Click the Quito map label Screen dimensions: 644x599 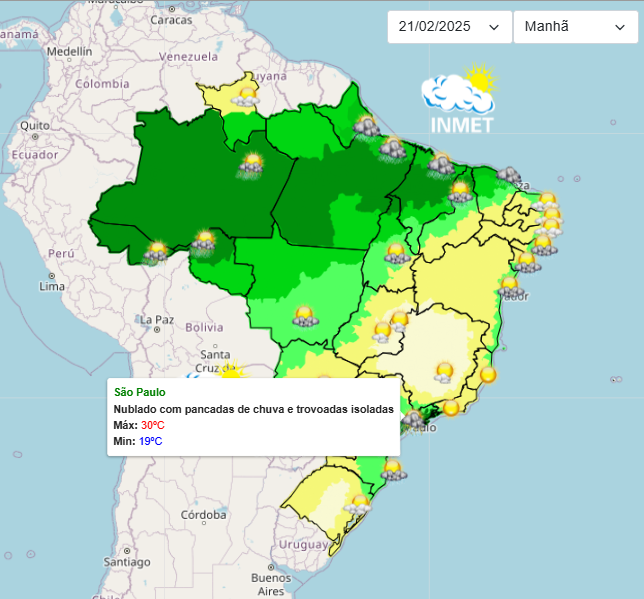pyautogui.click(x=35, y=125)
